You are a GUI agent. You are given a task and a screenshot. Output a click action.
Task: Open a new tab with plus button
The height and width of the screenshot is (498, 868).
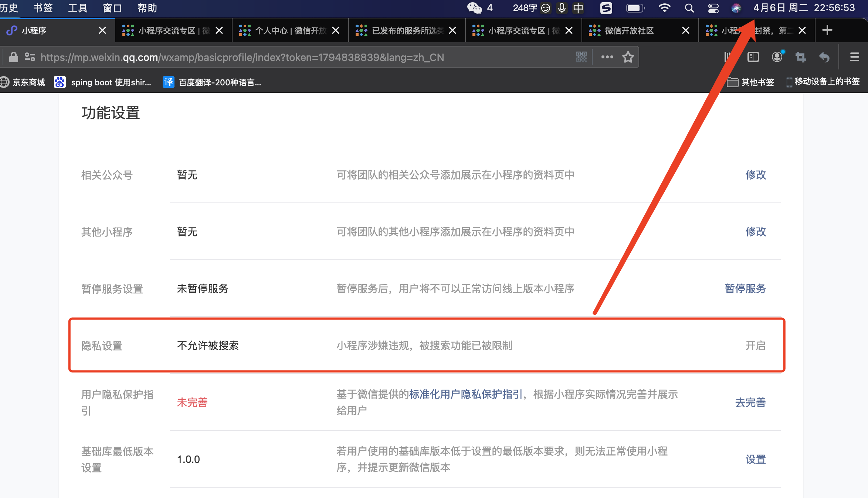point(827,30)
